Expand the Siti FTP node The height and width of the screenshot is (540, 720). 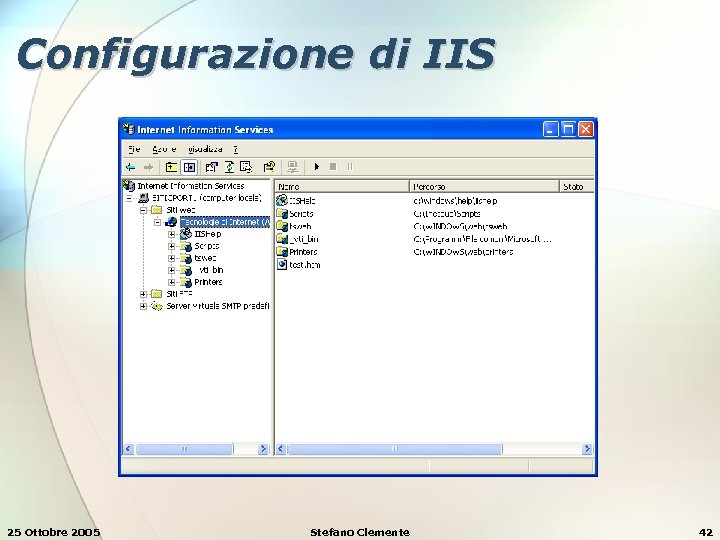point(143,294)
